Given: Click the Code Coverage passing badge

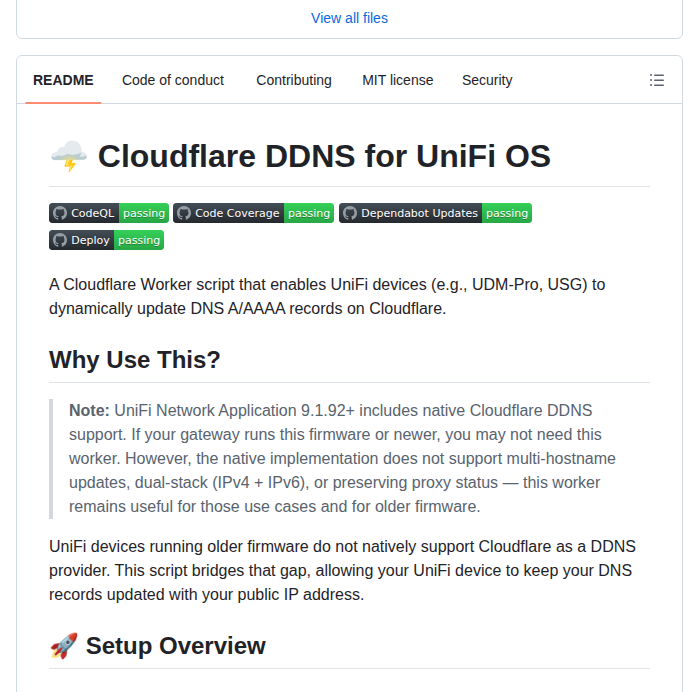Looking at the screenshot, I should click(x=253, y=213).
